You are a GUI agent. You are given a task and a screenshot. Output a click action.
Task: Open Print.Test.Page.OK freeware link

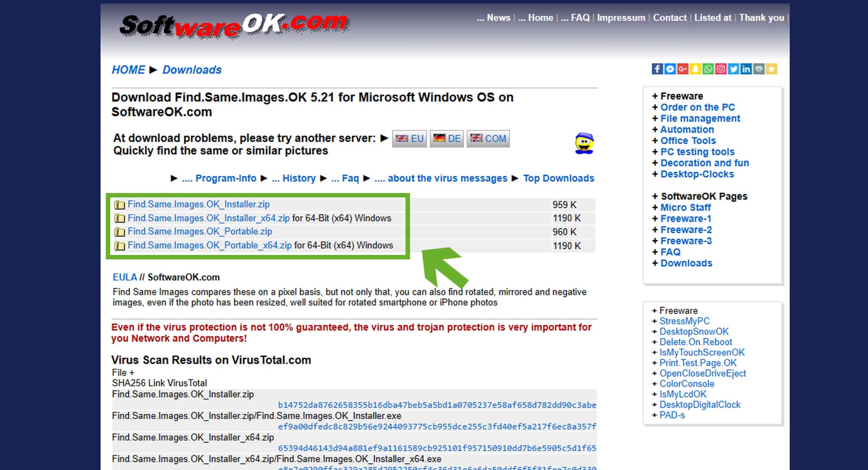pyautogui.click(x=698, y=363)
